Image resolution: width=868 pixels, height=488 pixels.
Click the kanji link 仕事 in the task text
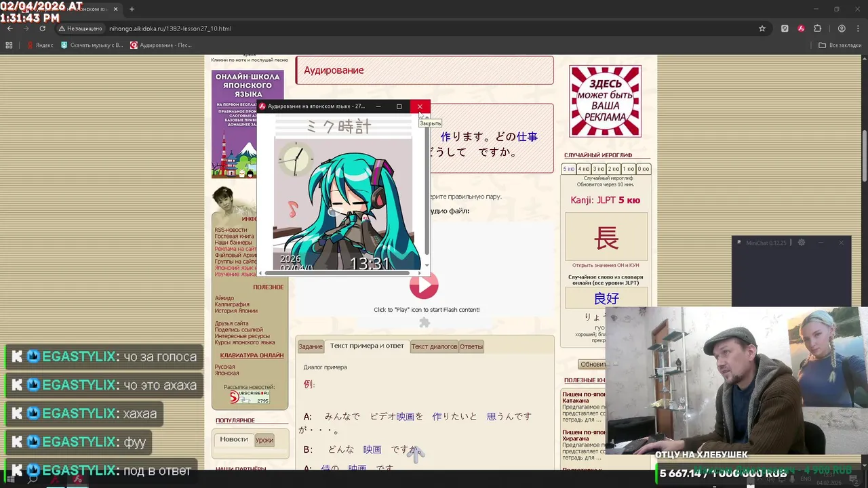[x=527, y=137]
